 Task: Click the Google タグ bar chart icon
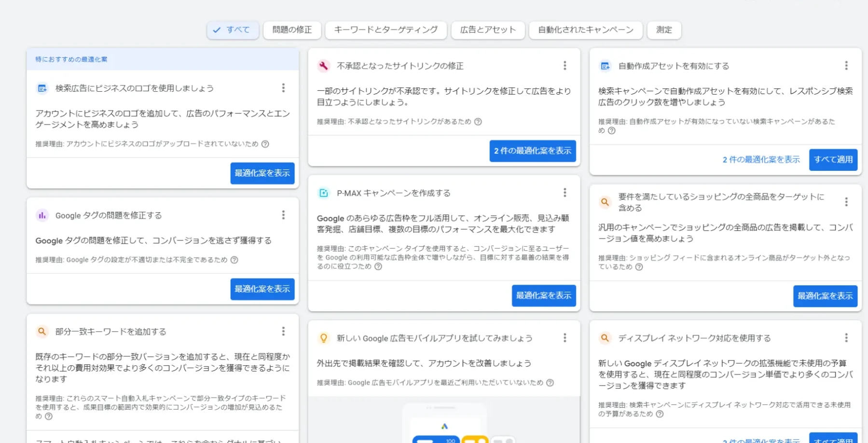tap(42, 215)
